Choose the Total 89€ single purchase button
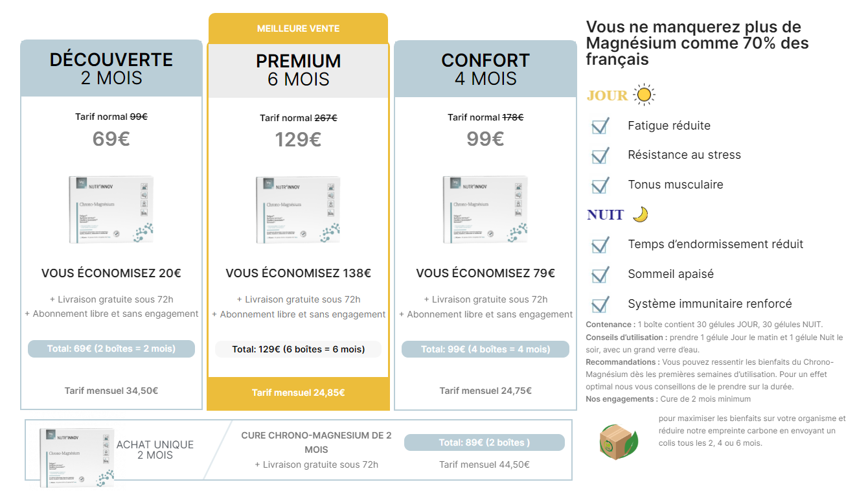This screenshot has height=504, width=868. 485,442
